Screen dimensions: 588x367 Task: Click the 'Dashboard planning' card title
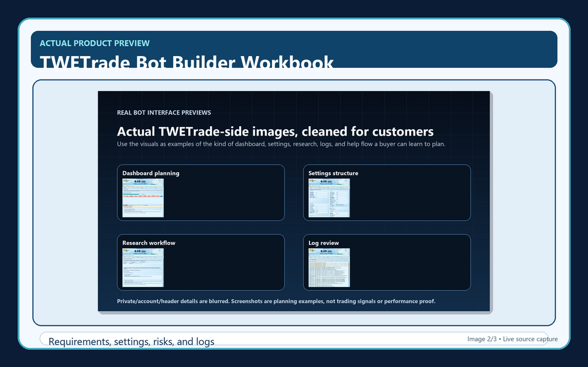[151, 173]
